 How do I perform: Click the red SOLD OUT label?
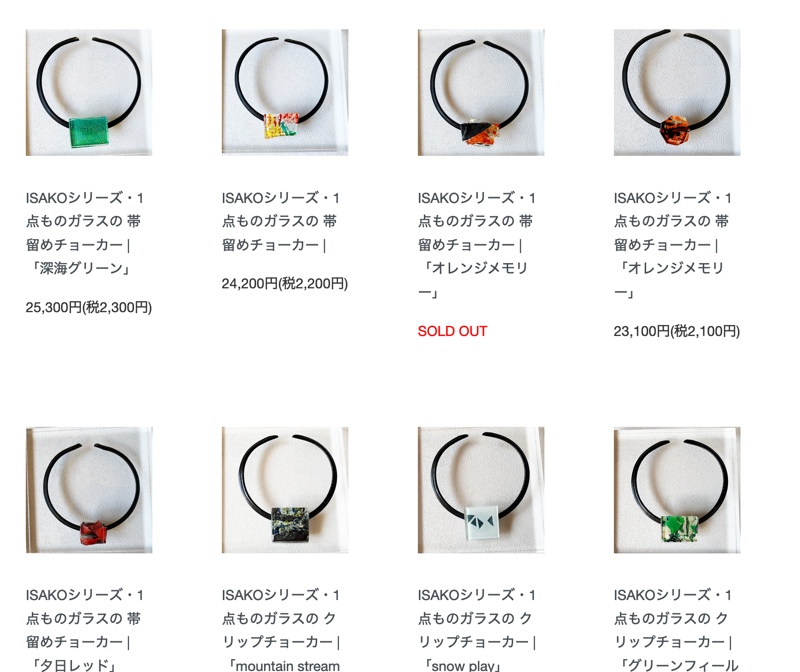pos(453,331)
